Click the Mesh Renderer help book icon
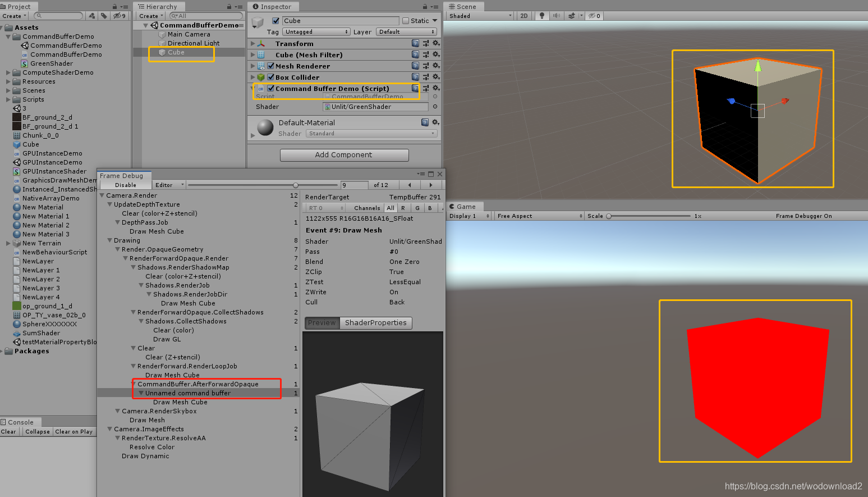 [x=414, y=66]
